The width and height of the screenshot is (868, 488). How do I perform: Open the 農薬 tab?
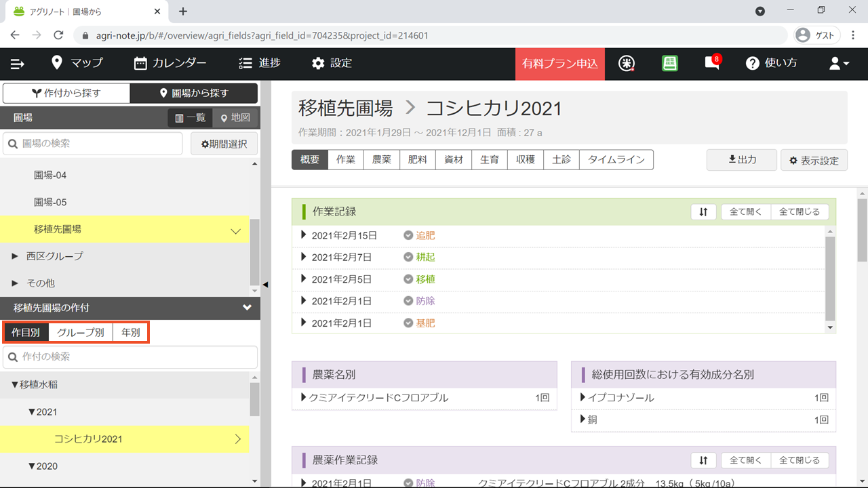tap(382, 160)
